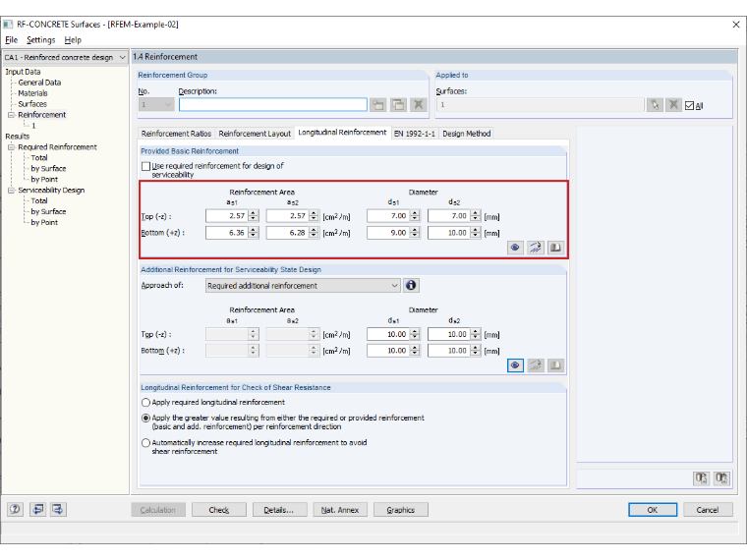
Task: Select the Longitudinal Reinforcement tab
Action: click(342, 133)
